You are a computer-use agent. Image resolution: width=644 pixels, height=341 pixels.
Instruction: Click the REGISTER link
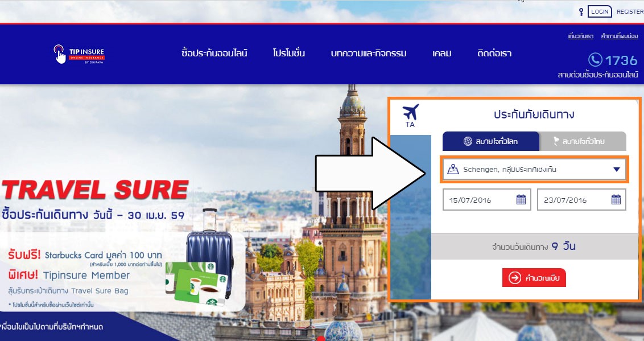coord(630,12)
